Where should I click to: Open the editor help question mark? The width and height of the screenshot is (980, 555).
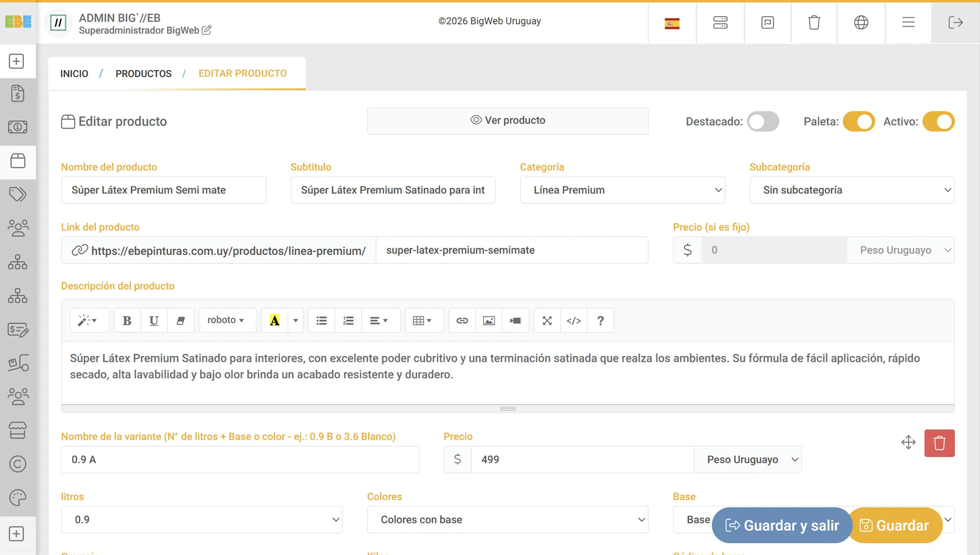[600, 321]
